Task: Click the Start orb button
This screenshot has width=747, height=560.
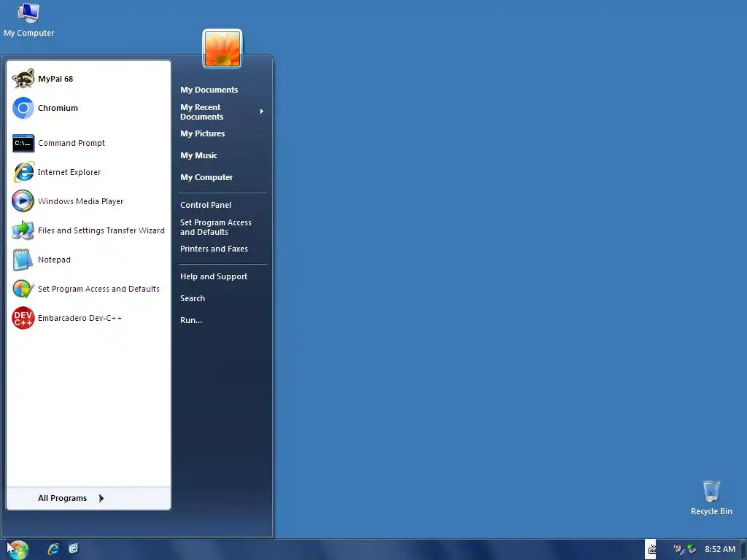Action: 17,550
